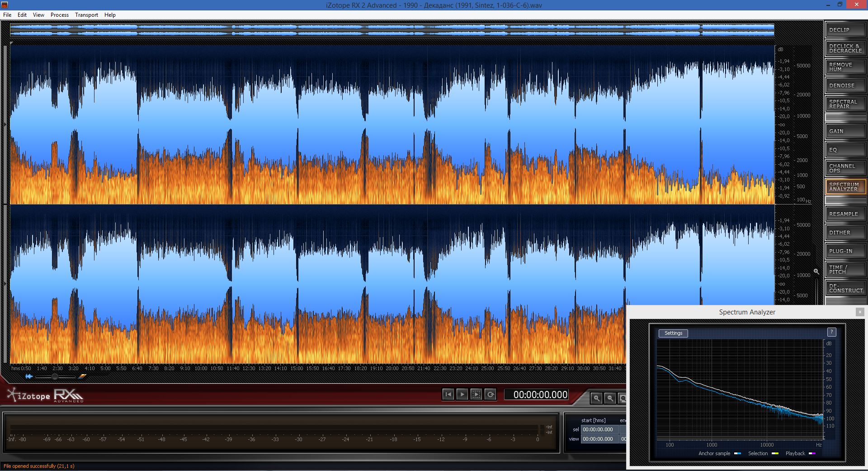Image resolution: width=868 pixels, height=471 pixels.
Task: Open the View menu
Action: pyautogui.click(x=38, y=15)
